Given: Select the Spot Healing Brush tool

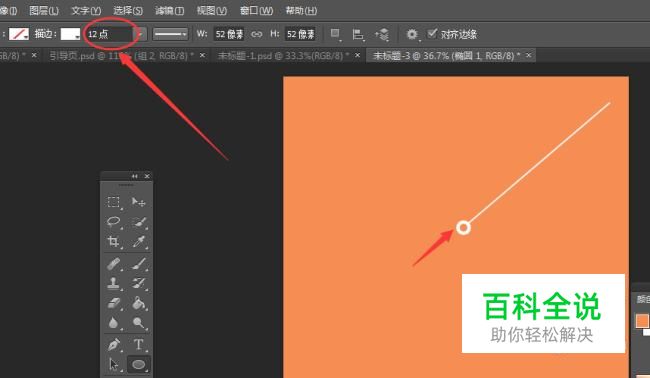Looking at the screenshot, I should coord(114,264).
